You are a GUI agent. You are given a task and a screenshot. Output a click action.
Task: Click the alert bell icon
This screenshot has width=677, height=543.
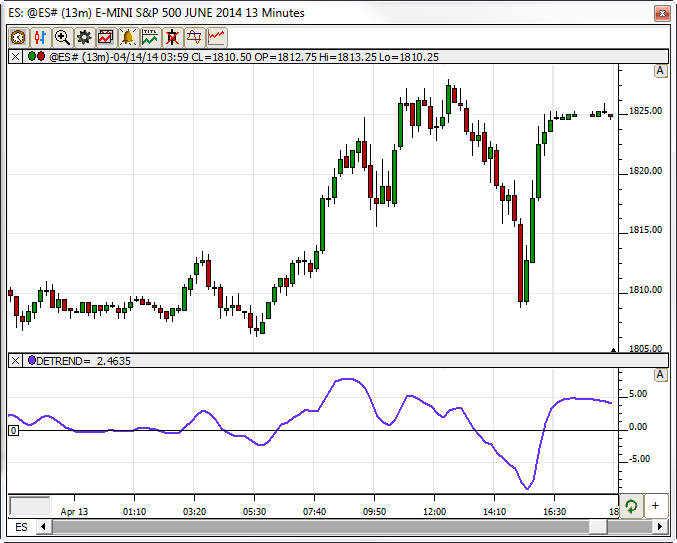(x=128, y=38)
